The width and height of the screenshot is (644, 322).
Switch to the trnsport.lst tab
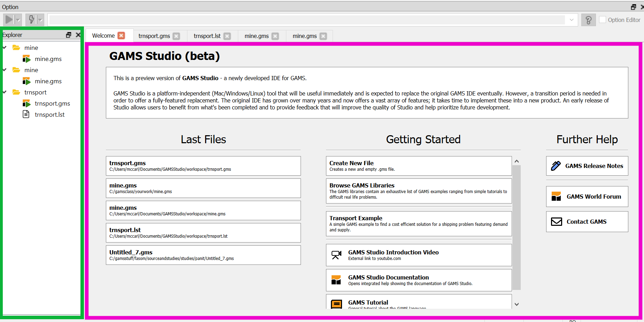(x=207, y=36)
